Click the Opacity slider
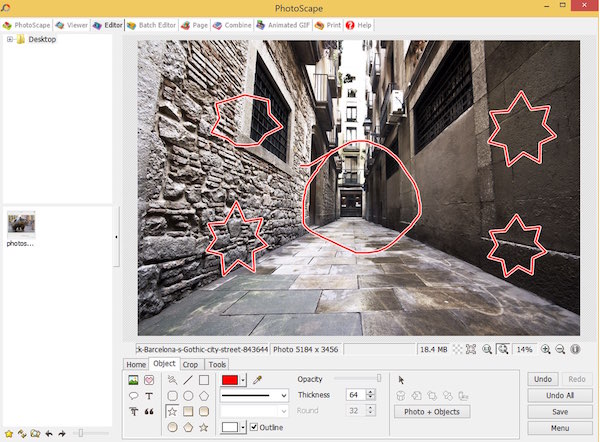 click(x=378, y=379)
